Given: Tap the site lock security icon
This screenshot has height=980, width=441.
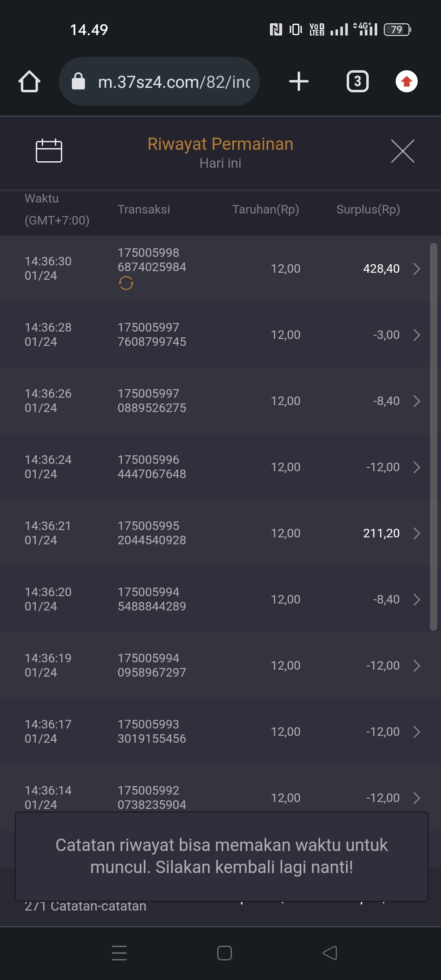Looking at the screenshot, I should [78, 81].
